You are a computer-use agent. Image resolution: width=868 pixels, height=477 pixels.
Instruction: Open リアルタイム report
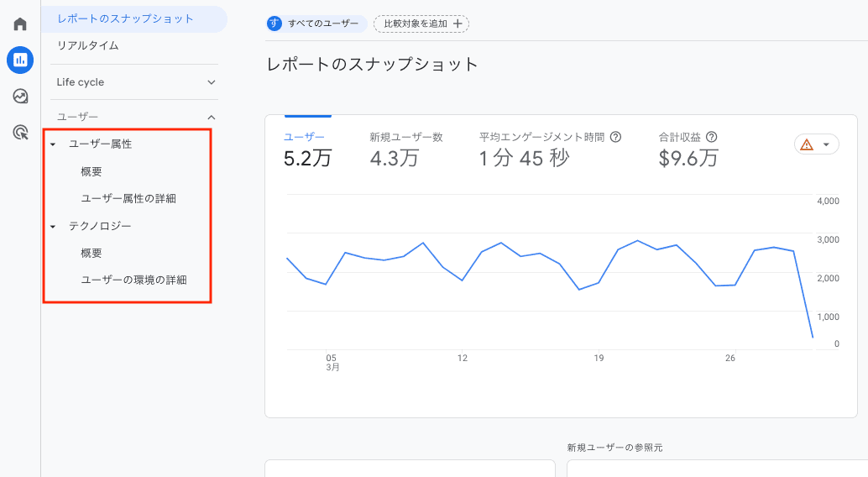click(87, 45)
